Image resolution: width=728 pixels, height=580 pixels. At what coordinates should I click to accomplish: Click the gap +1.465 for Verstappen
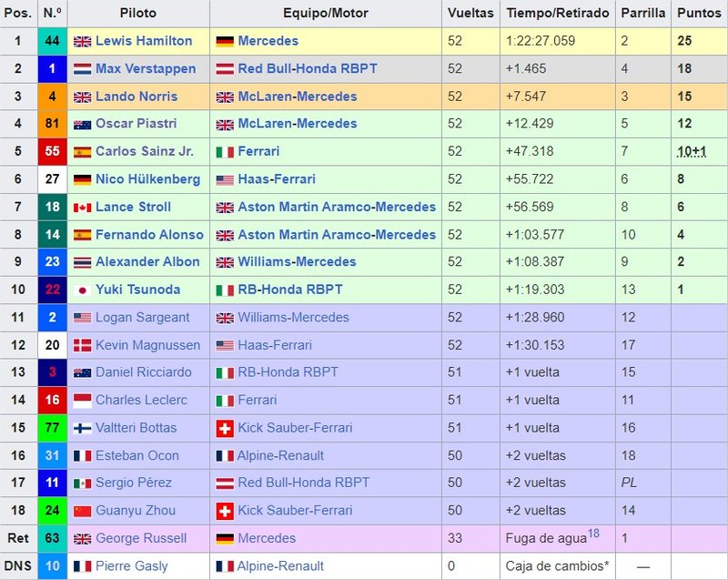(526, 68)
